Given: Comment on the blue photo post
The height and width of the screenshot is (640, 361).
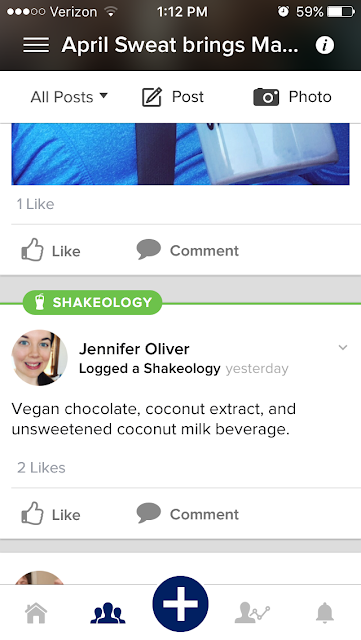Looking at the screenshot, I should click(188, 250).
